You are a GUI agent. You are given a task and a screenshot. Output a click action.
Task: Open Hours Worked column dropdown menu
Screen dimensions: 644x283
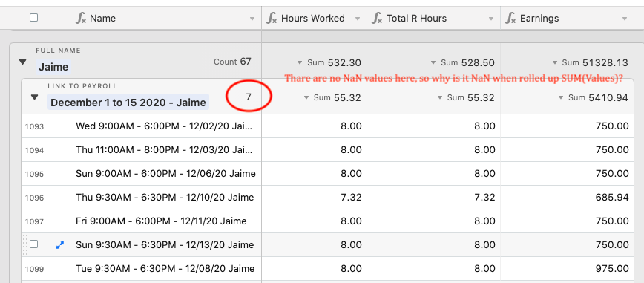pyautogui.click(x=358, y=19)
